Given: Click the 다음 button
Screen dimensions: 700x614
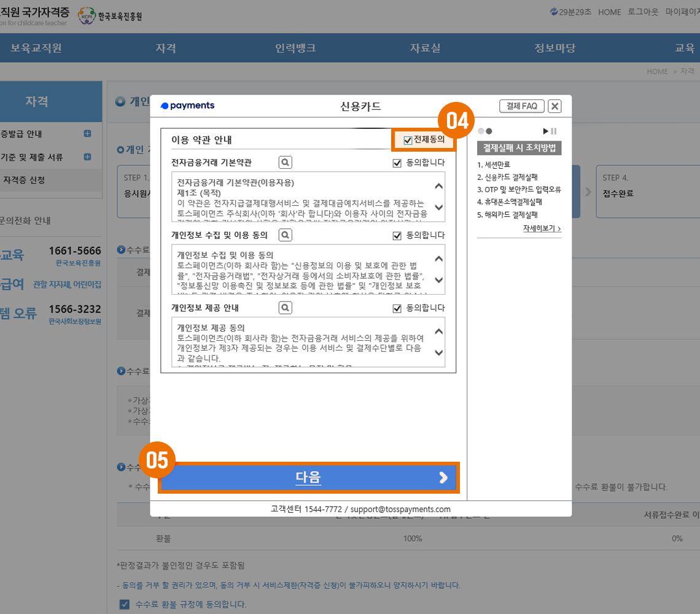Looking at the screenshot, I should [308, 478].
